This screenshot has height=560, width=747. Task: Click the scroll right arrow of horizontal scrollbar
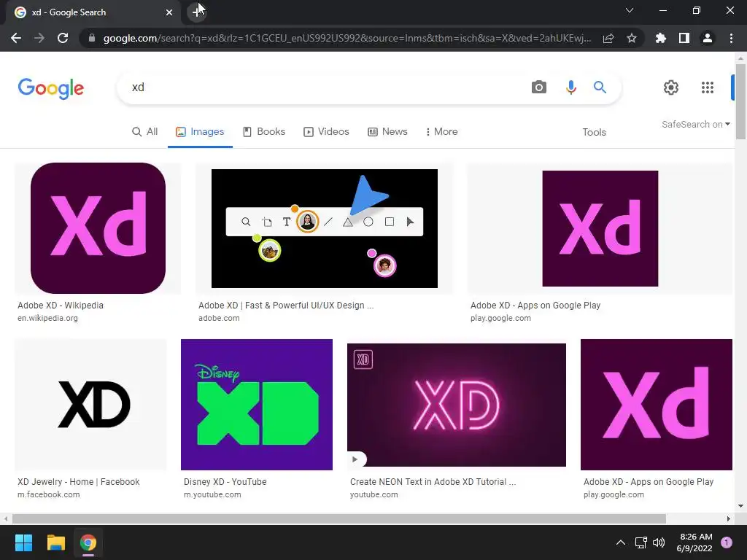(729, 518)
